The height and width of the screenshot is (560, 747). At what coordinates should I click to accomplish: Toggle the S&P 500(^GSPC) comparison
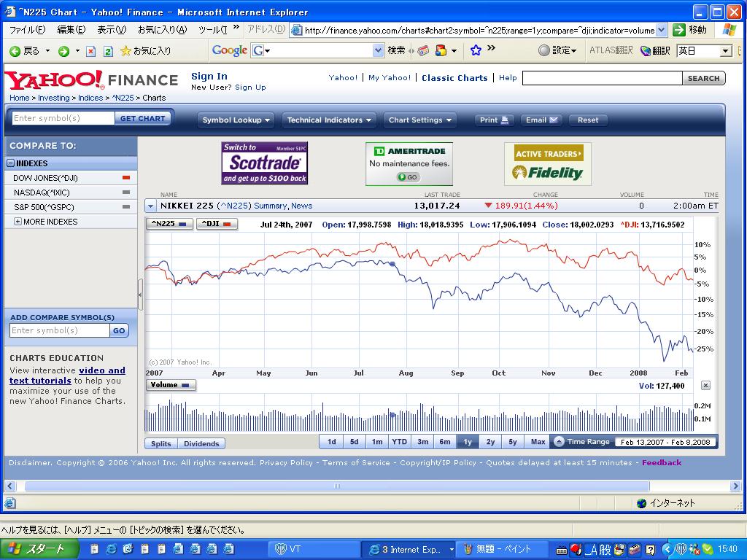coord(71,207)
